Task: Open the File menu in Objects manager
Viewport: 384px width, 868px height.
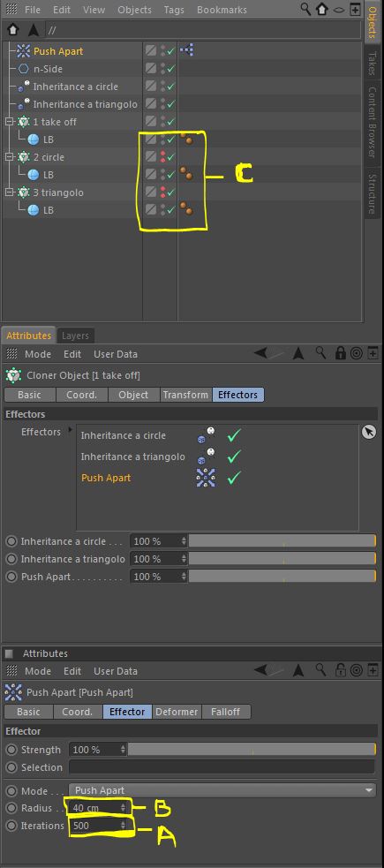Action: (x=33, y=10)
